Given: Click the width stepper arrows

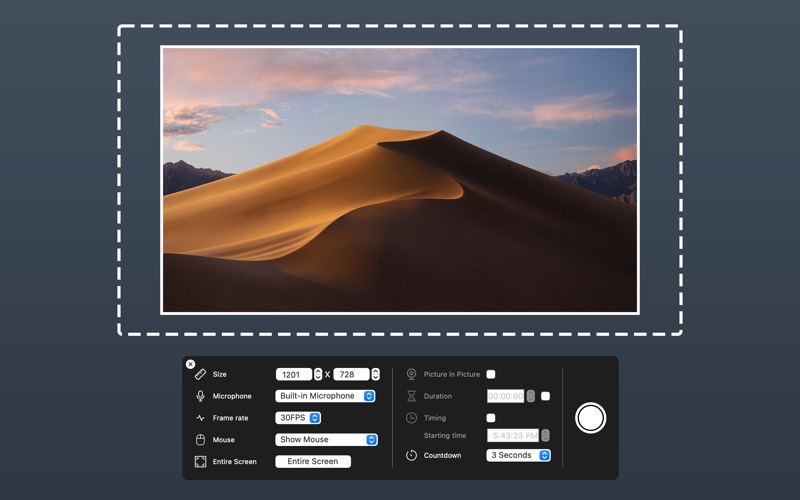Looking at the screenshot, I should click(x=318, y=374).
